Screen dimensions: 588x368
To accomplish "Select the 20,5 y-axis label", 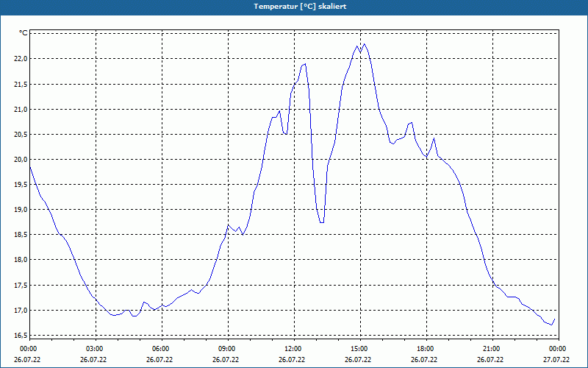I will [x=21, y=135].
